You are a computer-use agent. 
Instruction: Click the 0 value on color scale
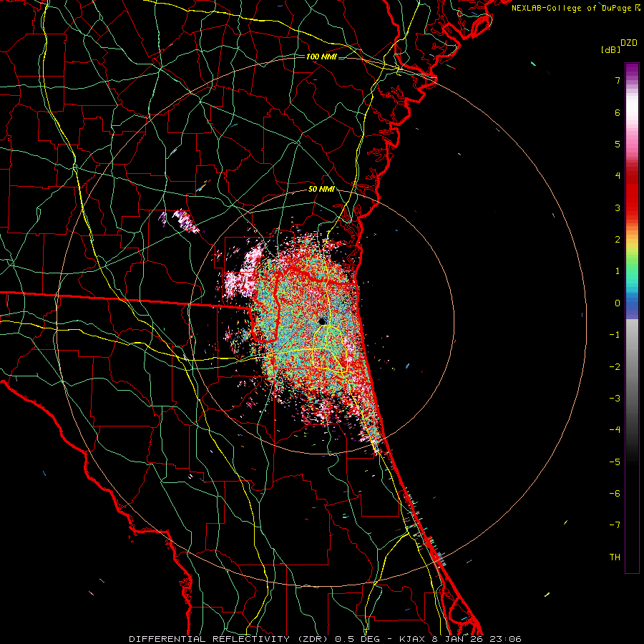pyautogui.click(x=618, y=303)
